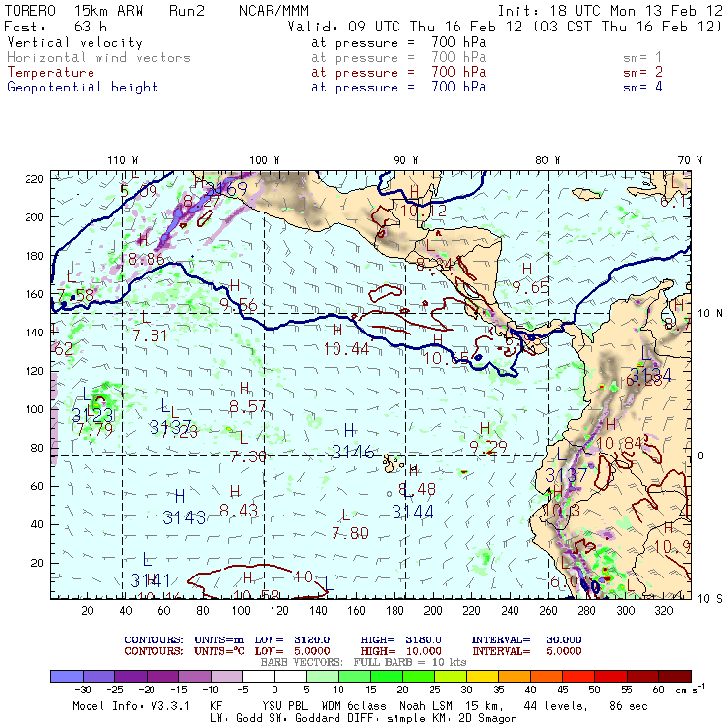Viewport: 728px width, 728px height.
Task: Select the orange swatch between 40 and 45
Action: pyautogui.click(x=546, y=676)
